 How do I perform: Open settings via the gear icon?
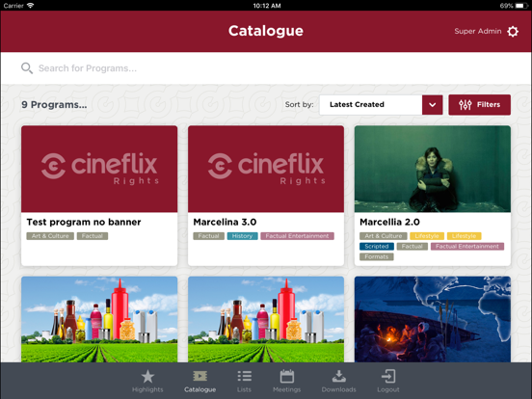point(513,31)
